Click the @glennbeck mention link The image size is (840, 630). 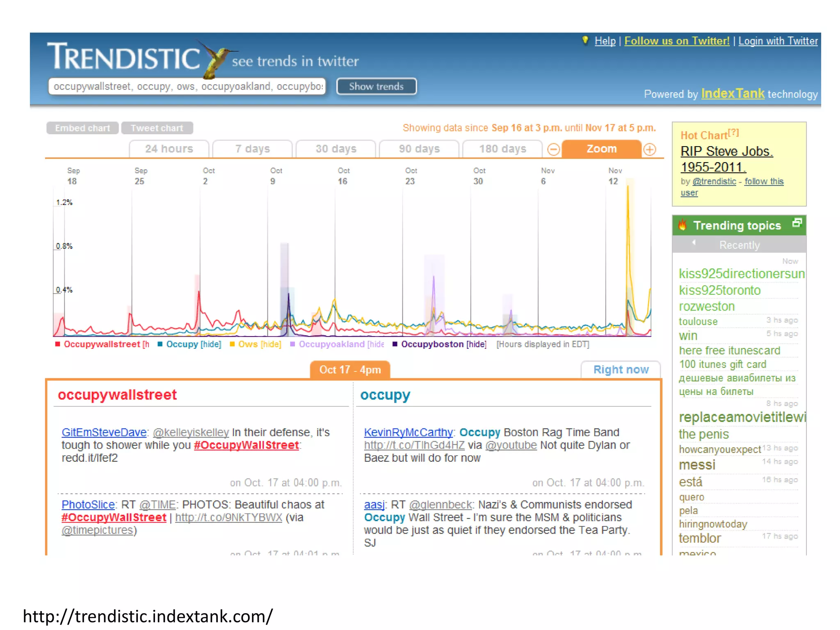tap(441, 505)
